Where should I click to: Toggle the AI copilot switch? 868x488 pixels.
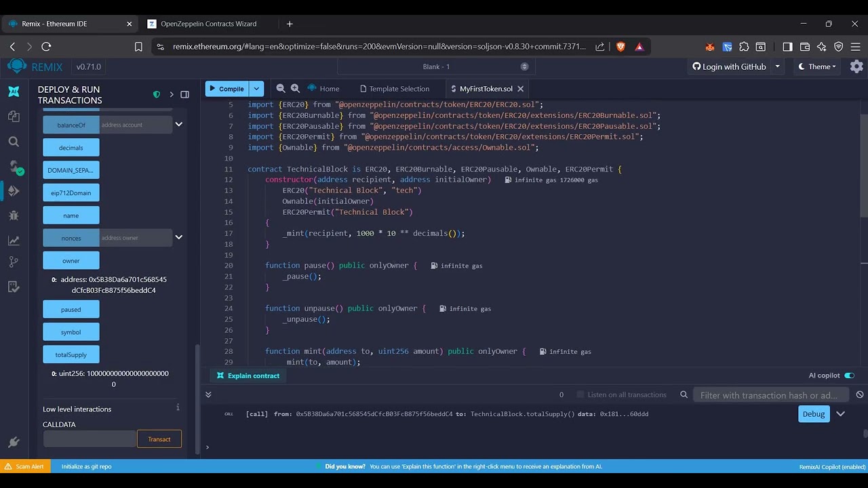coord(849,375)
